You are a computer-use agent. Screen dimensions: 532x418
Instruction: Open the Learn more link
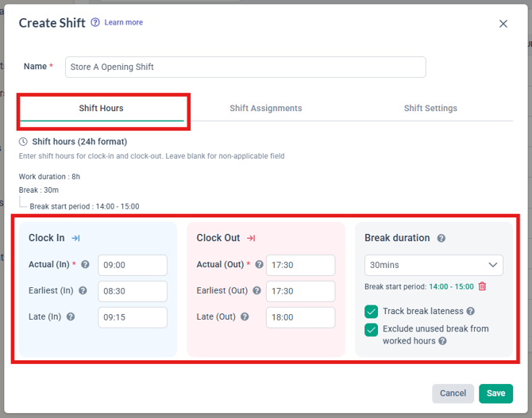click(124, 22)
